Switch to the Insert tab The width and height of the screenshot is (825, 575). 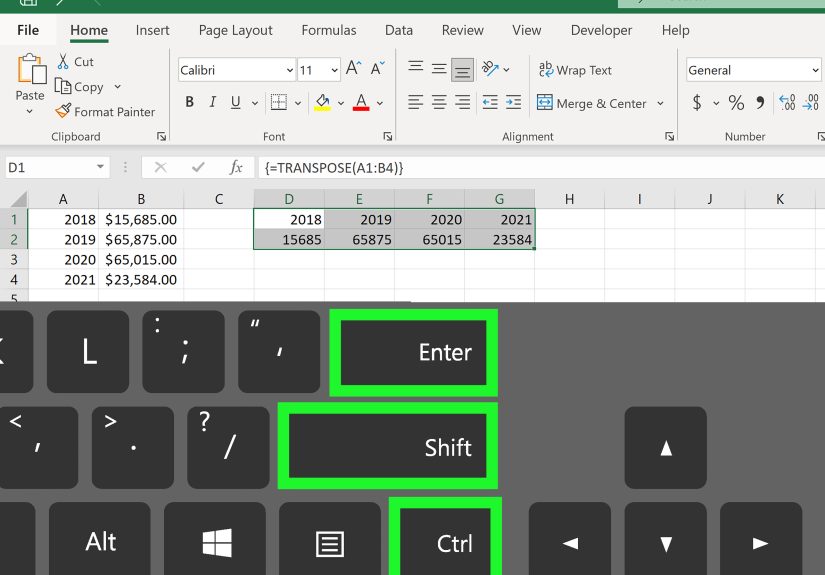coord(152,30)
